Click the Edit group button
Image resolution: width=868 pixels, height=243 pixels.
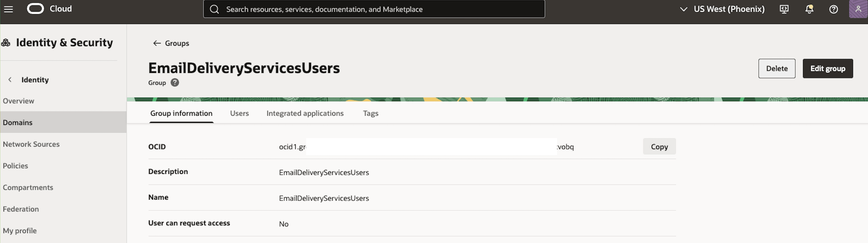pyautogui.click(x=827, y=68)
